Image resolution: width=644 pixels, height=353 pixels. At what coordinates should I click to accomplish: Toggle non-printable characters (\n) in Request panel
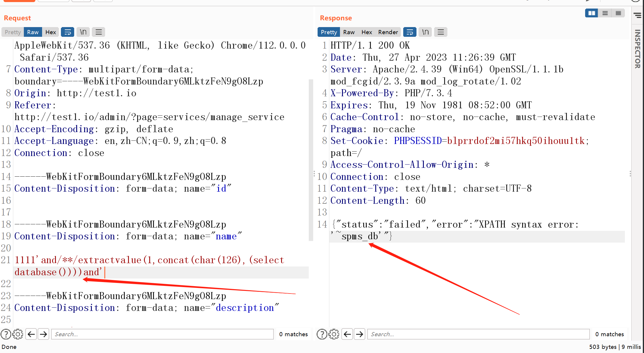click(83, 32)
